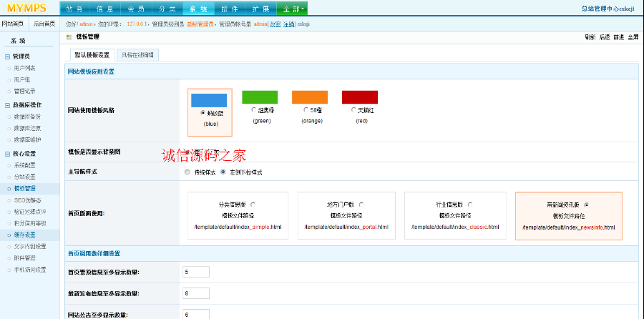644x319 pixels.
Task: Collapse the 数据库操作 sidebar group
Action: click(x=7, y=105)
